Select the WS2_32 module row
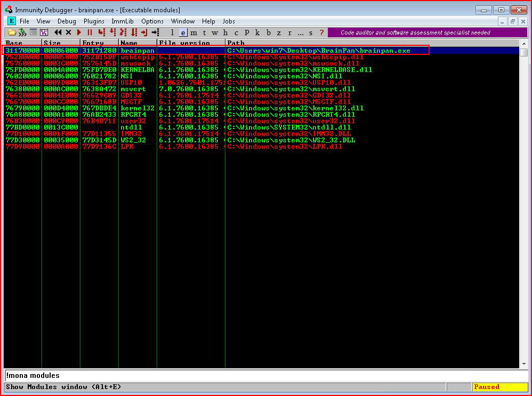Image resolution: width=532 pixels, height=396 pixels. [x=262, y=140]
